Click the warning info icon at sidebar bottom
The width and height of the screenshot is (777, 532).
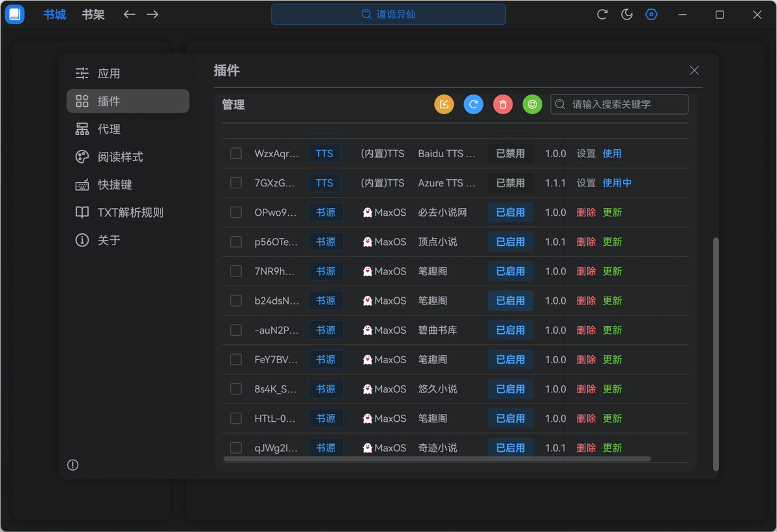pyautogui.click(x=73, y=465)
